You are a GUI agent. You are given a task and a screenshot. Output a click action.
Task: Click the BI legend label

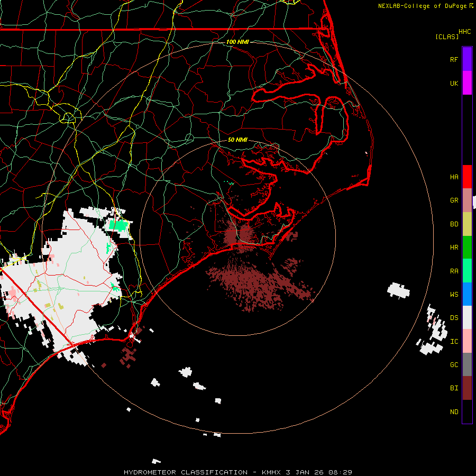tap(454, 388)
